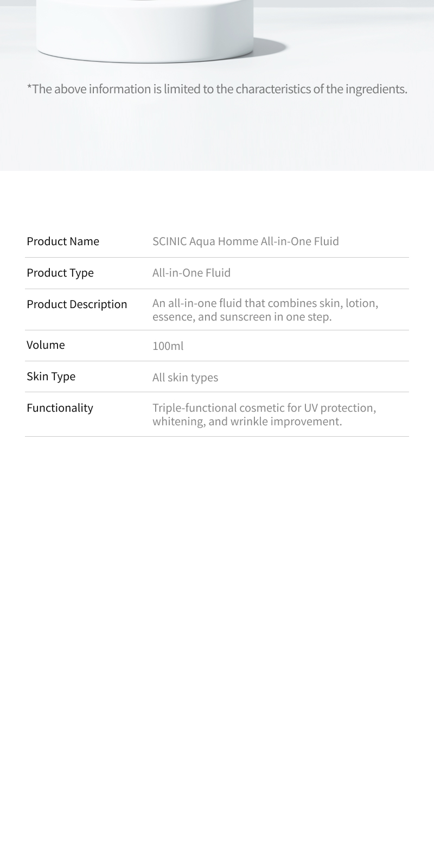
Task: Select the Functionality label
Action: tap(60, 408)
